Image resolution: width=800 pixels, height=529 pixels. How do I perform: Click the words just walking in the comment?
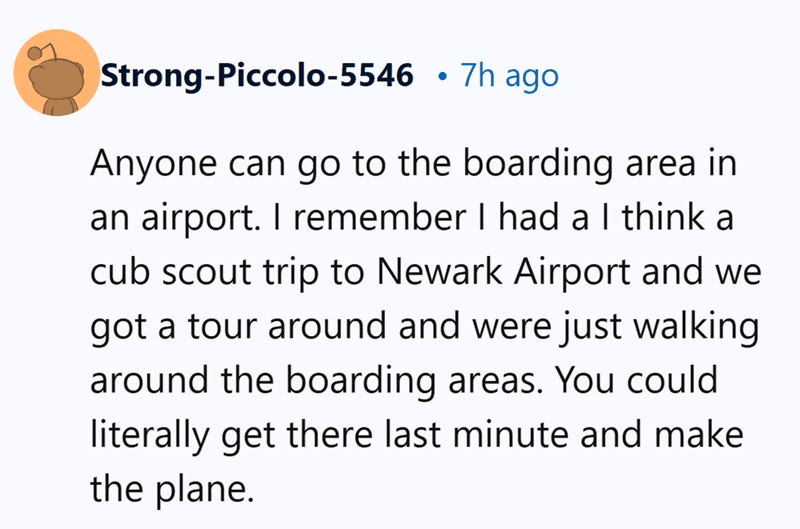[661, 326]
